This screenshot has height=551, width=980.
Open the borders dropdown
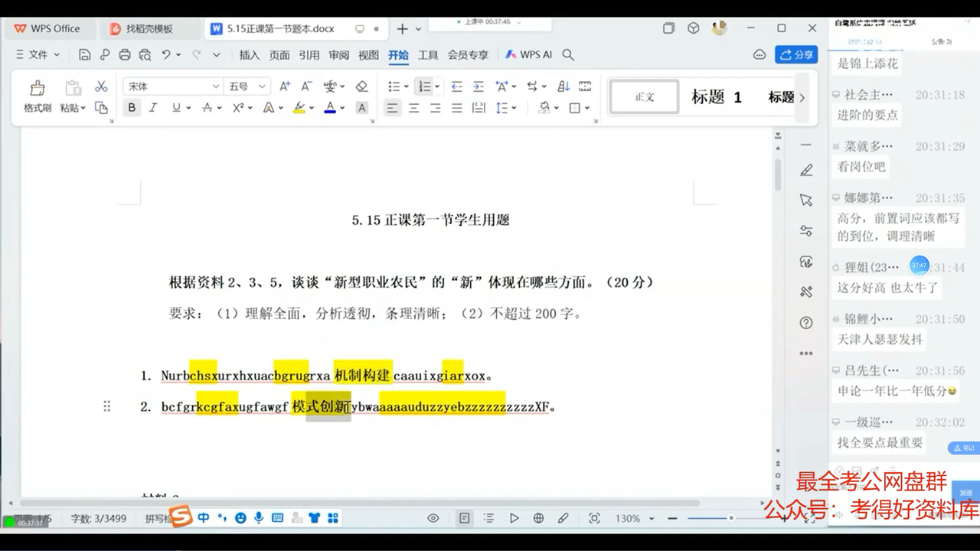(587, 108)
